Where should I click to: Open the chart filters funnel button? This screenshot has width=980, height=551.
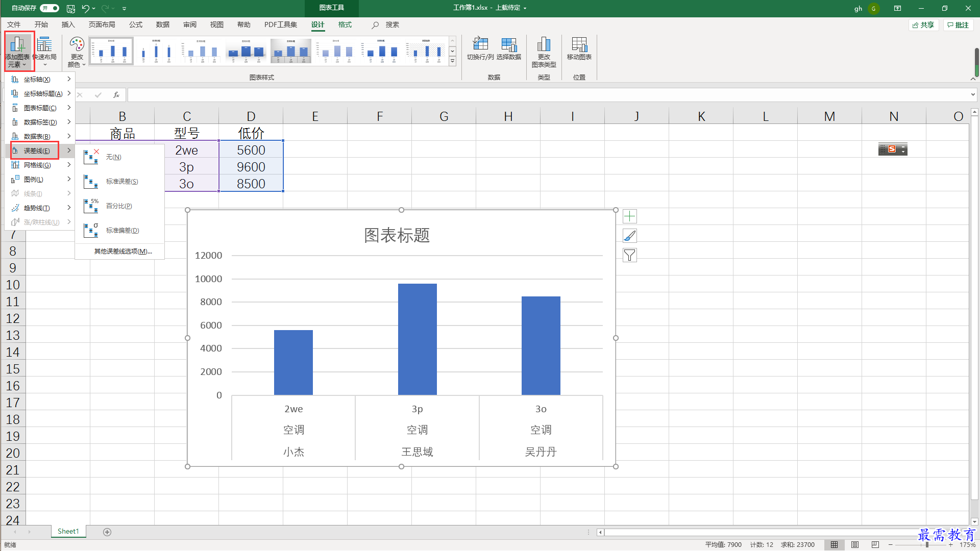(x=630, y=255)
